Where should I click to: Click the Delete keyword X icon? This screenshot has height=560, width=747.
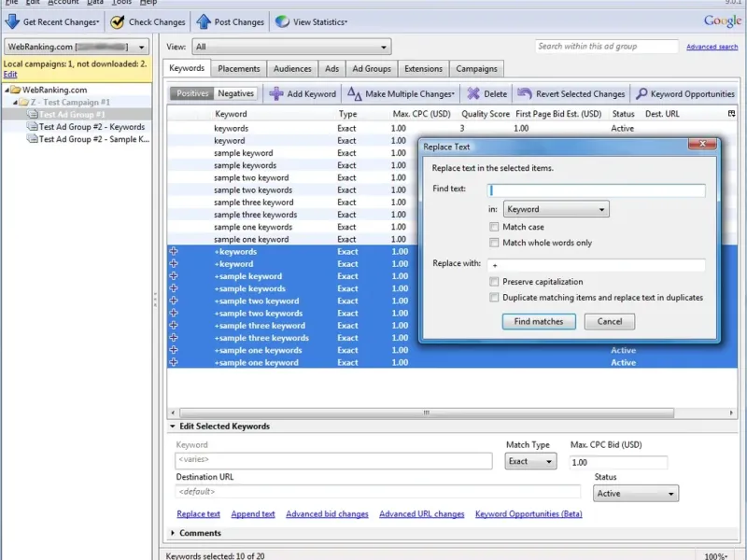(x=473, y=93)
